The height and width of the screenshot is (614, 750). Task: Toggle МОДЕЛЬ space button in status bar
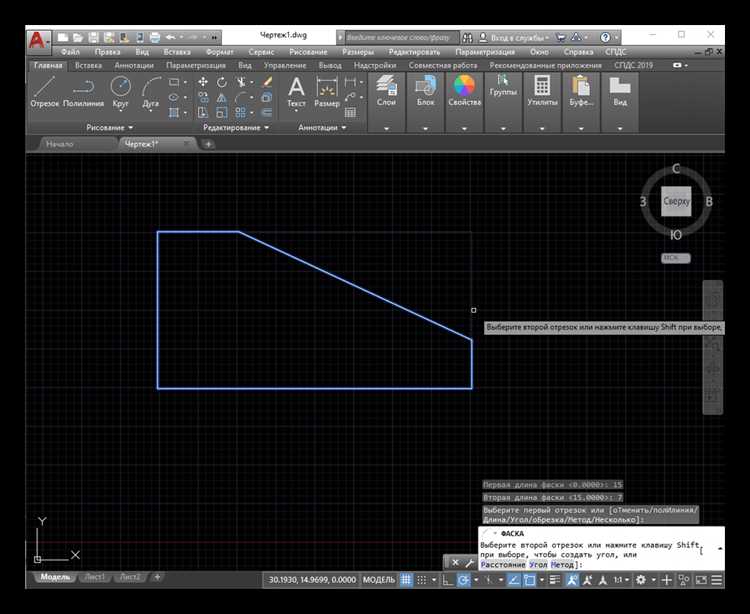pos(378,580)
